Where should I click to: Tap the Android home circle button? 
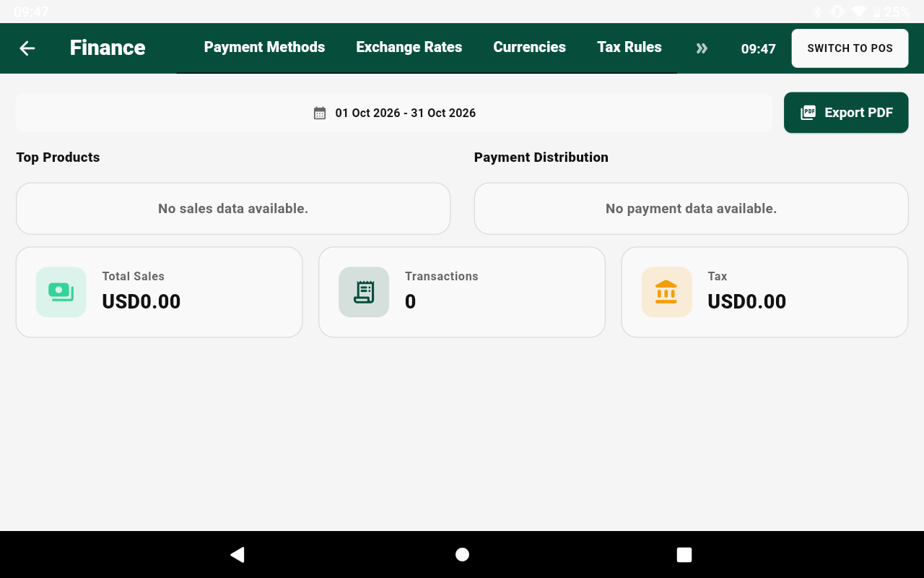[462, 554]
